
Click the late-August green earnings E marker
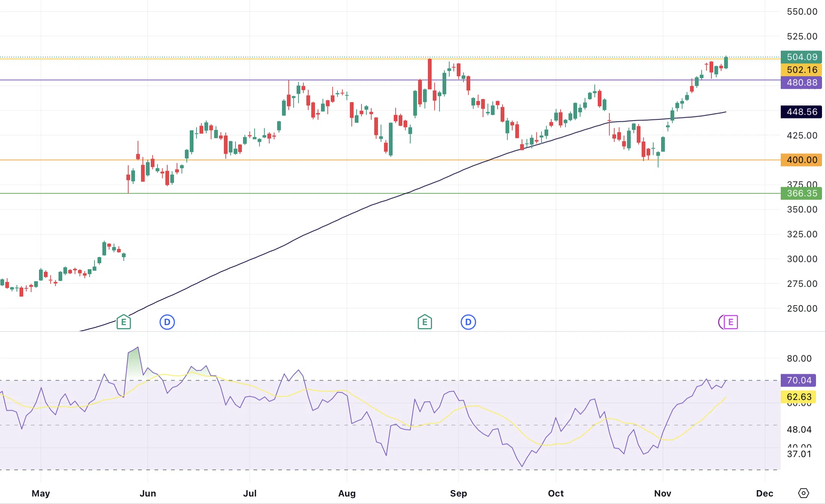tap(424, 322)
